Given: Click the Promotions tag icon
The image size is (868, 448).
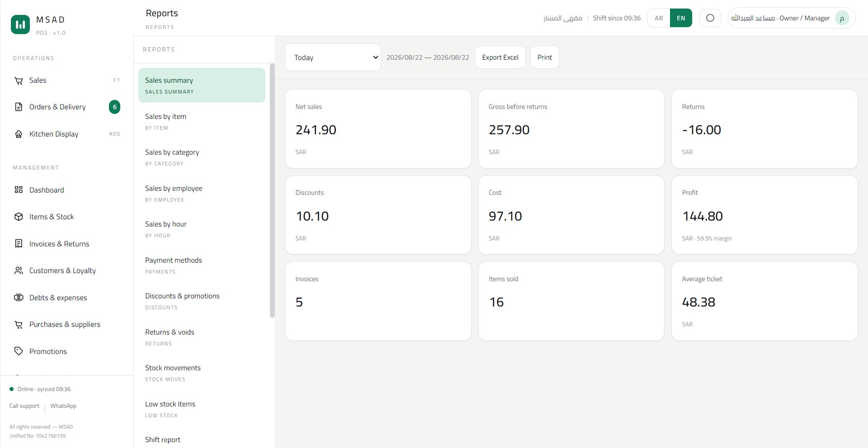Looking at the screenshot, I should [x=19, y=351].
